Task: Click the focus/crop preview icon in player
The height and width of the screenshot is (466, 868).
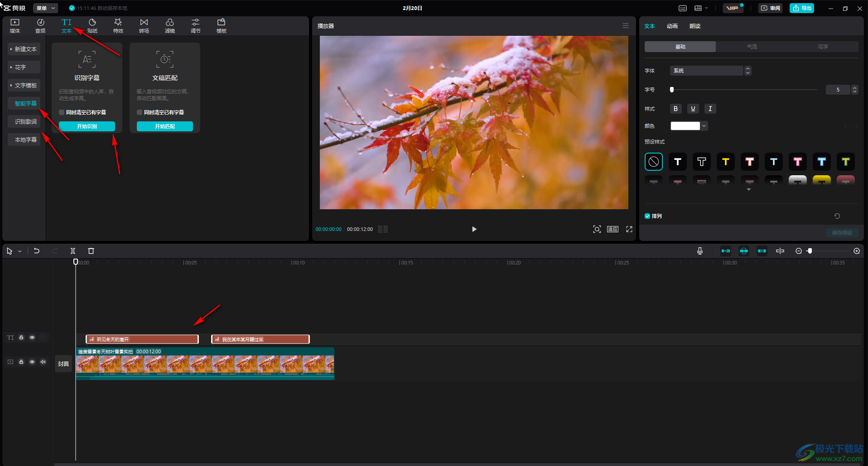Action: pos(597,229)
